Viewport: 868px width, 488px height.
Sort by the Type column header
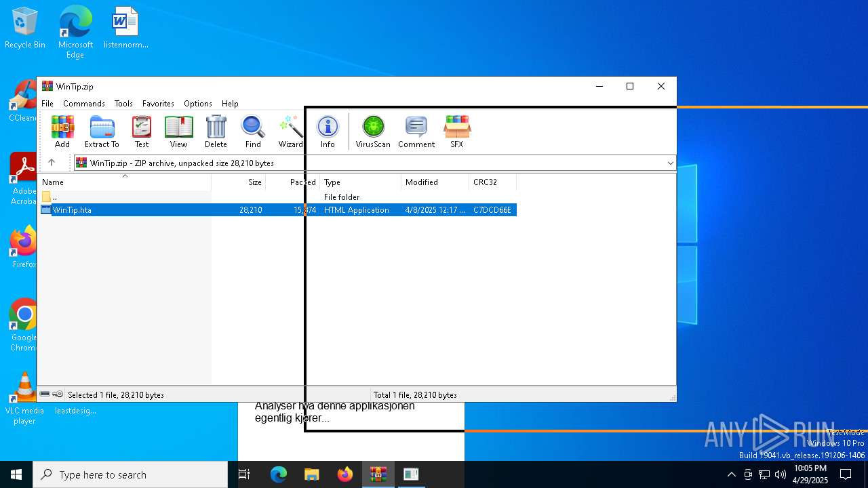(x=361, y=182)
